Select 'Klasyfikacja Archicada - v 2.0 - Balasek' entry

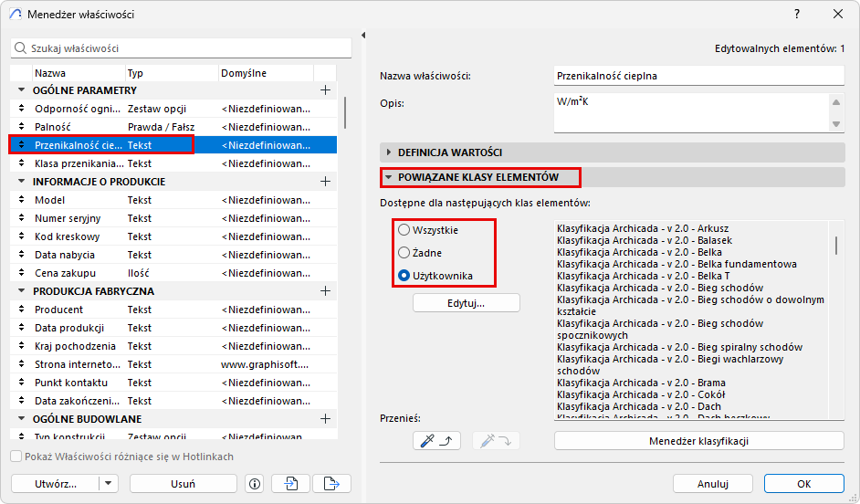tap(645, 240)
